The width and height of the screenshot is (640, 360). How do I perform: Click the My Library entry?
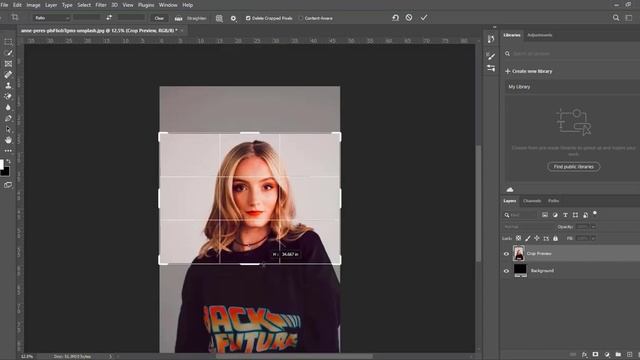coord(519,87)
